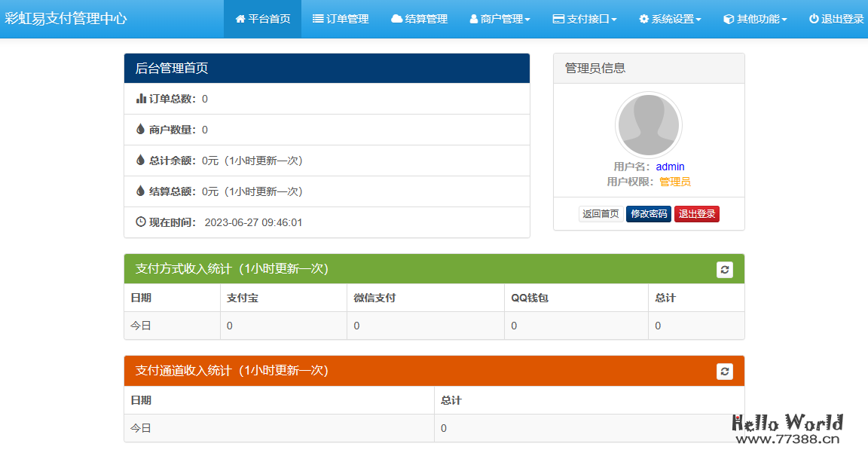Viewport: 868px width, 462px height.
Task: Click the 返回首页 button
Action: 601,213
